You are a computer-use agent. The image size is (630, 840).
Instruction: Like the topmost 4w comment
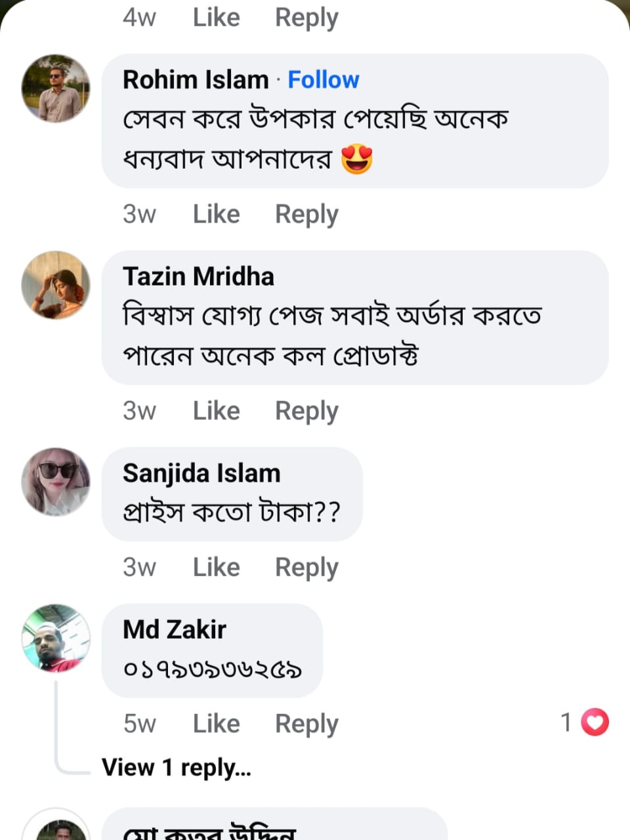click(x=216, y=17)
